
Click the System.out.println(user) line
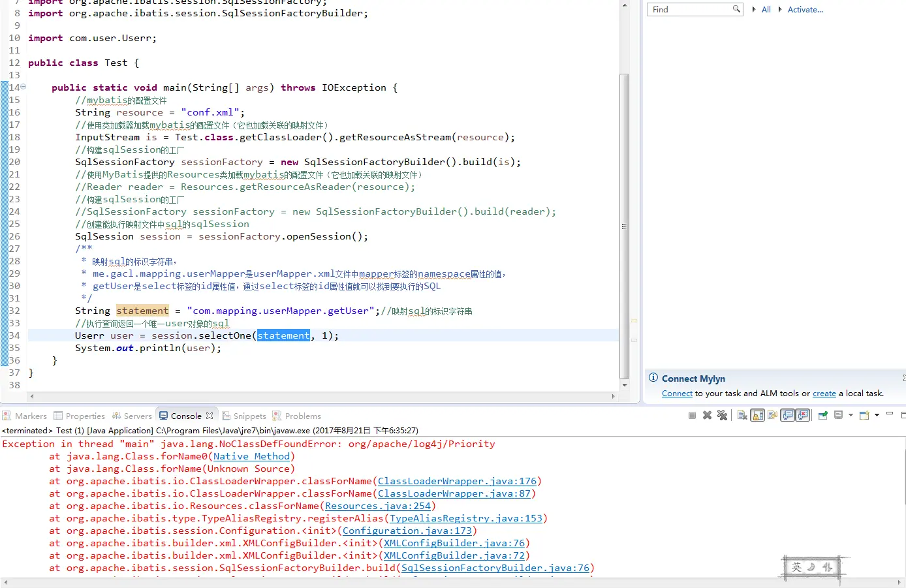point(148,348)
